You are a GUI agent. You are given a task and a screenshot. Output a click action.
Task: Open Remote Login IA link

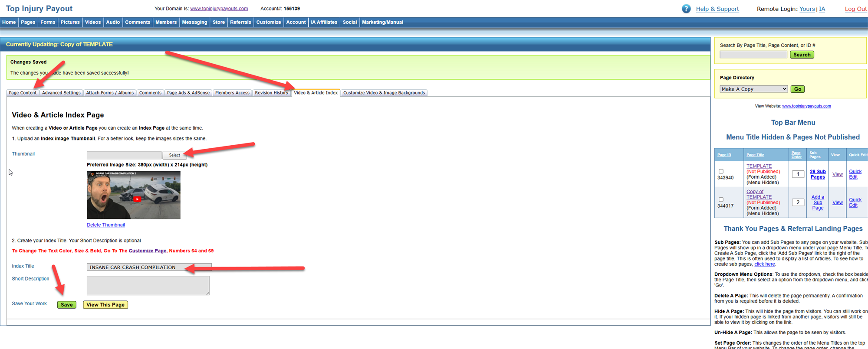(822, 9)
